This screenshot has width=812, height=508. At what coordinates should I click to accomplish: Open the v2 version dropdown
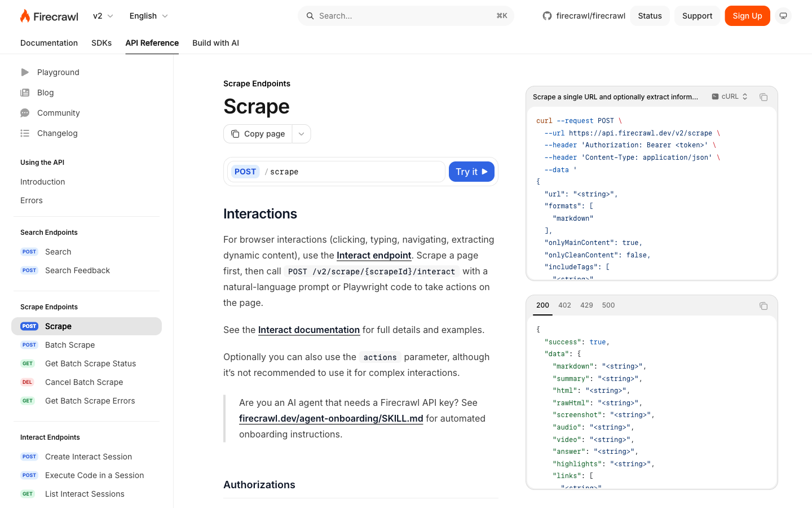[103, 16]
